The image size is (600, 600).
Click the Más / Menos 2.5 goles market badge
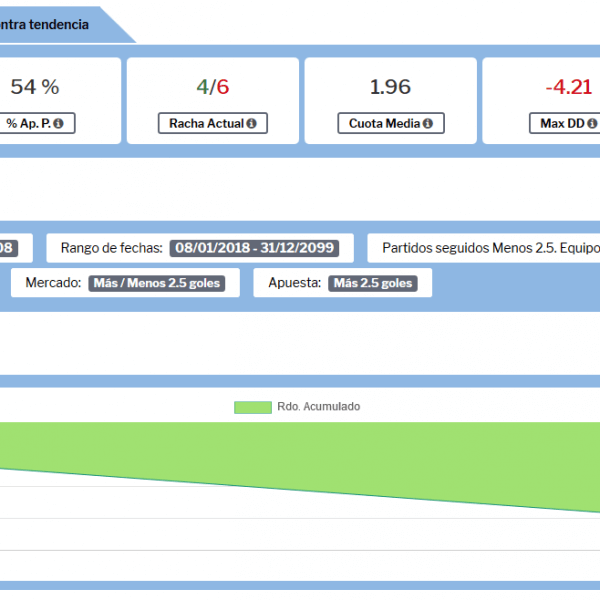(157, 283)
